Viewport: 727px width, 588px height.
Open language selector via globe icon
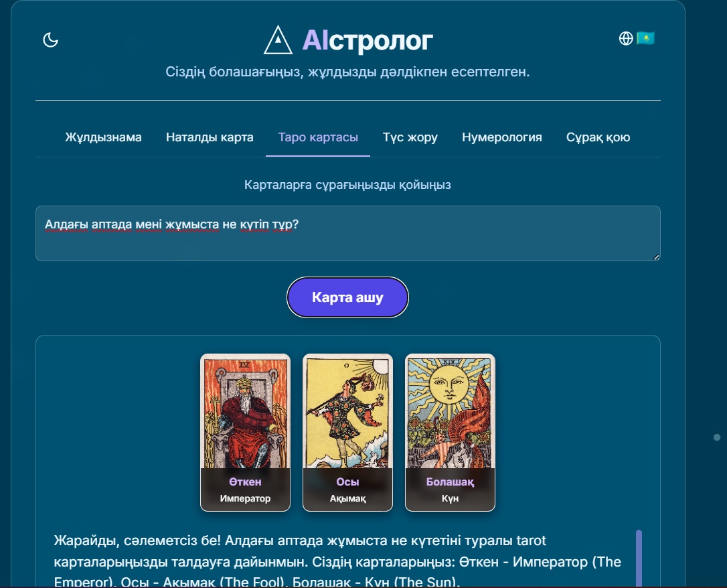(x=626, y=38)
